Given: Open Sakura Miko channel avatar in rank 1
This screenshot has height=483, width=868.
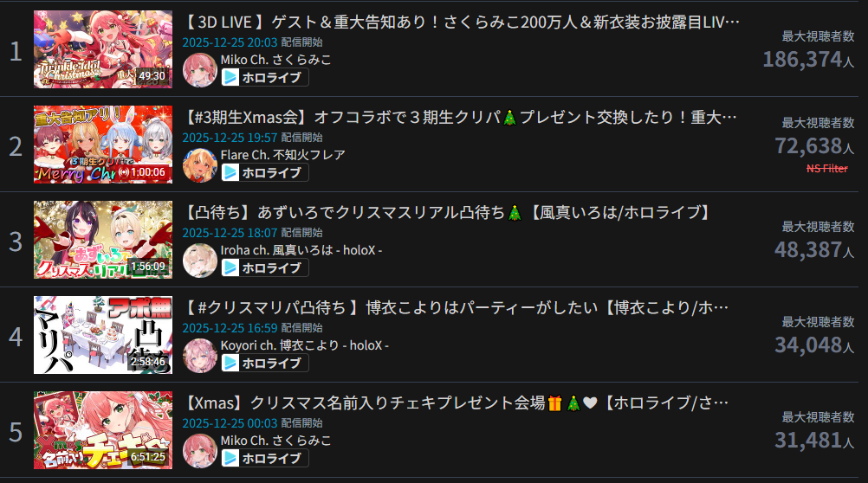Looking at the screenshot, I should 199,70.
